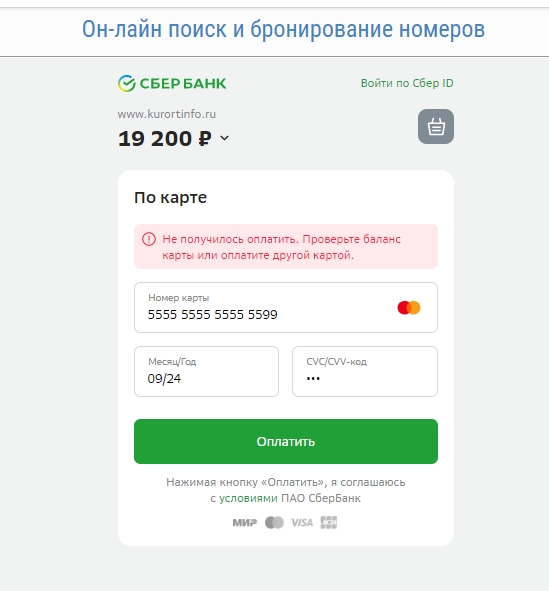
Task: Click the grey VISA footer logo
Action: tap(302, 522)
